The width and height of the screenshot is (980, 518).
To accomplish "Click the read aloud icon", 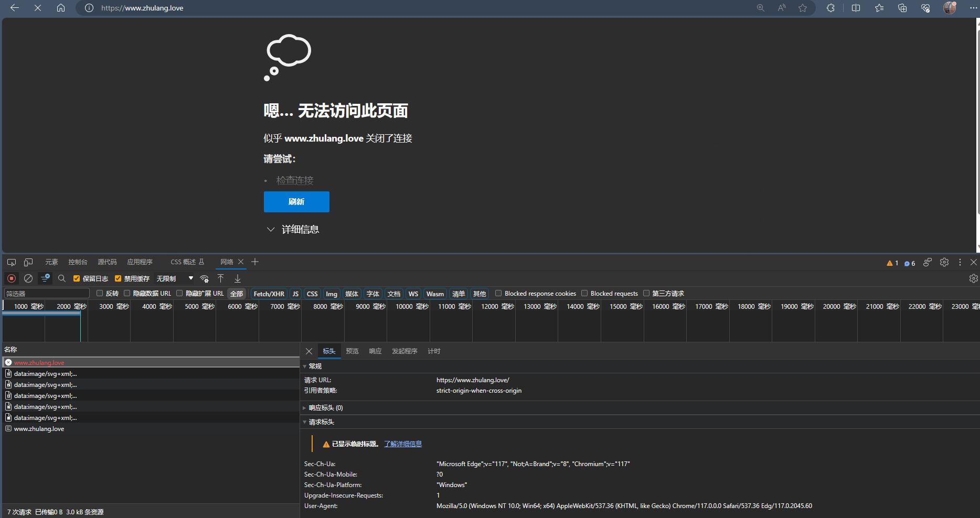I will (x=782, y=8).
